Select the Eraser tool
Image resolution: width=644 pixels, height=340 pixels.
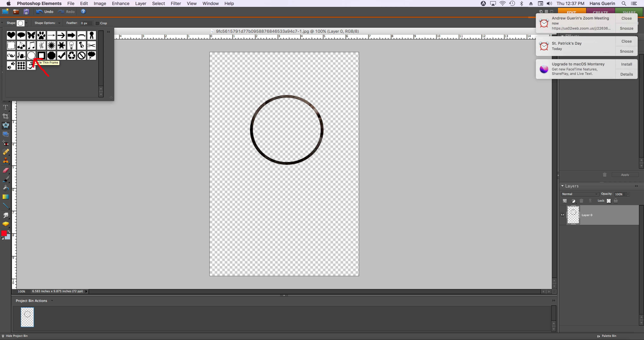(6, 170)
